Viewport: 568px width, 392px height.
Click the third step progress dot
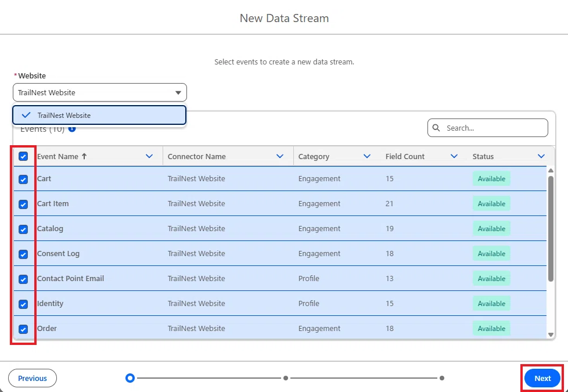click(x=442, y=378)
